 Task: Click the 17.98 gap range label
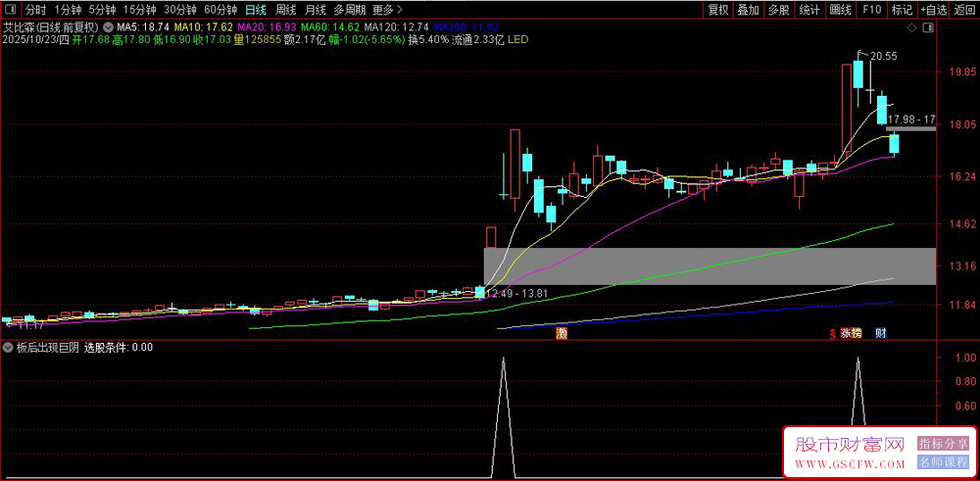pos(911,119)
